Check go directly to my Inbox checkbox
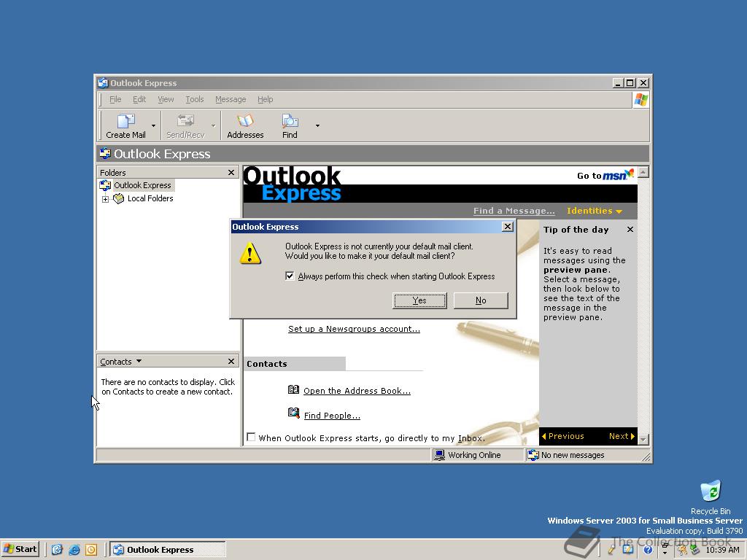The width and height of the screenshot is (747, 560). click(x=251, y=437)
